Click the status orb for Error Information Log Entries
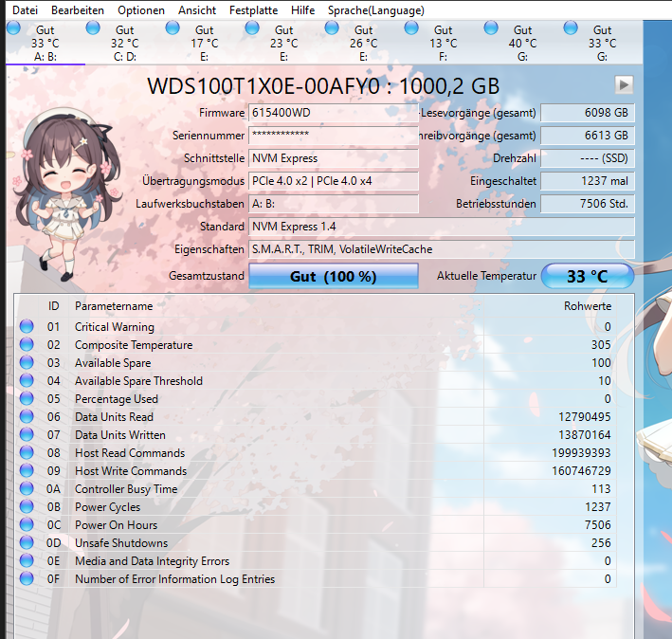This screenshot has height=639, width=672. point(27,578)
